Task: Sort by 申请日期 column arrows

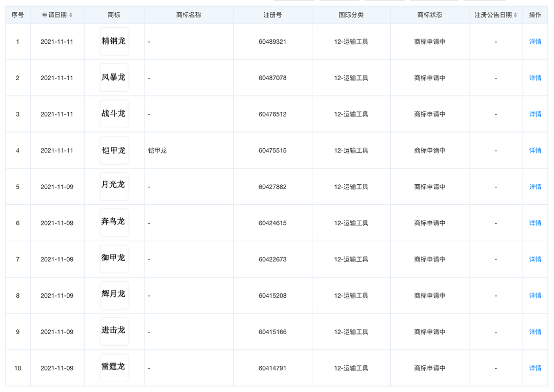Action: (71, 15)
